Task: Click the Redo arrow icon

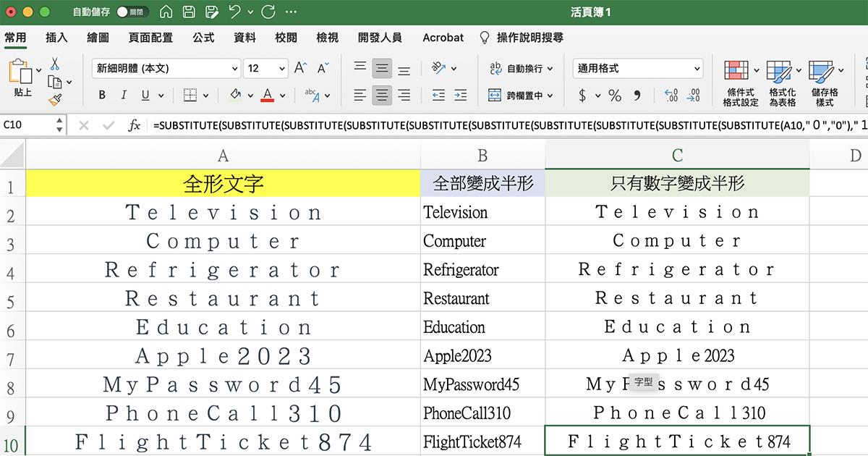Action: click(268, 11)
